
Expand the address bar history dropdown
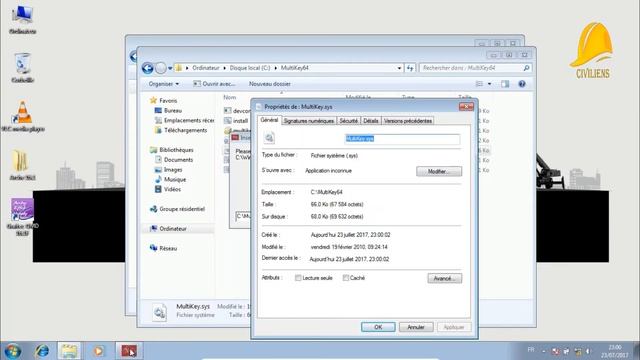pos(399,68)
